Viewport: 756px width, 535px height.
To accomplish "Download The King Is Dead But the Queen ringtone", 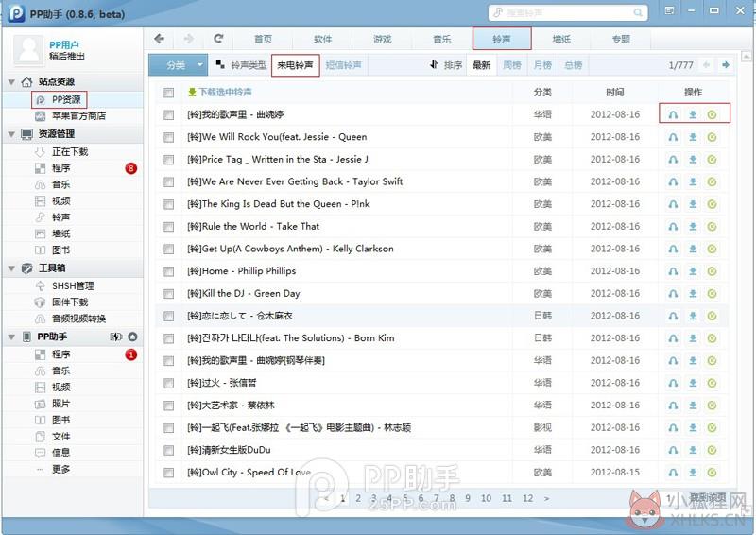I will tap(693, 204).
